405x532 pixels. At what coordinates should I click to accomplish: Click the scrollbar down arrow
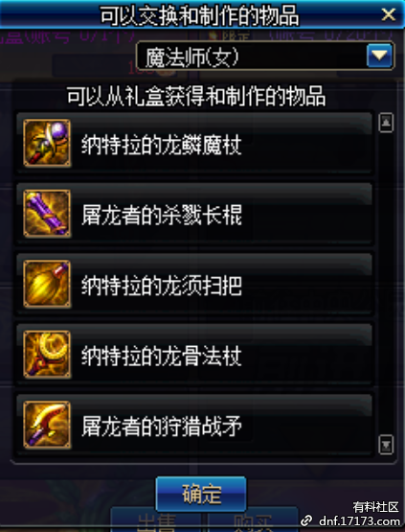click(386, 445)
